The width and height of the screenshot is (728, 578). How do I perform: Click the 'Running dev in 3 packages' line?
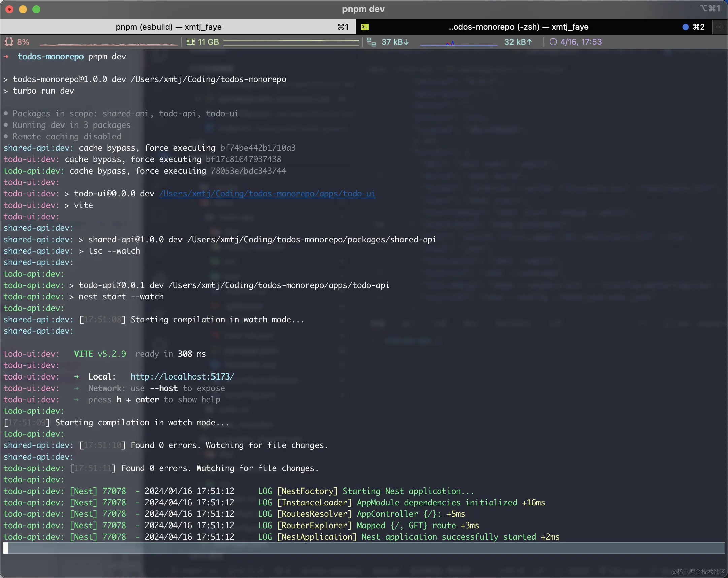click(67, 125)
